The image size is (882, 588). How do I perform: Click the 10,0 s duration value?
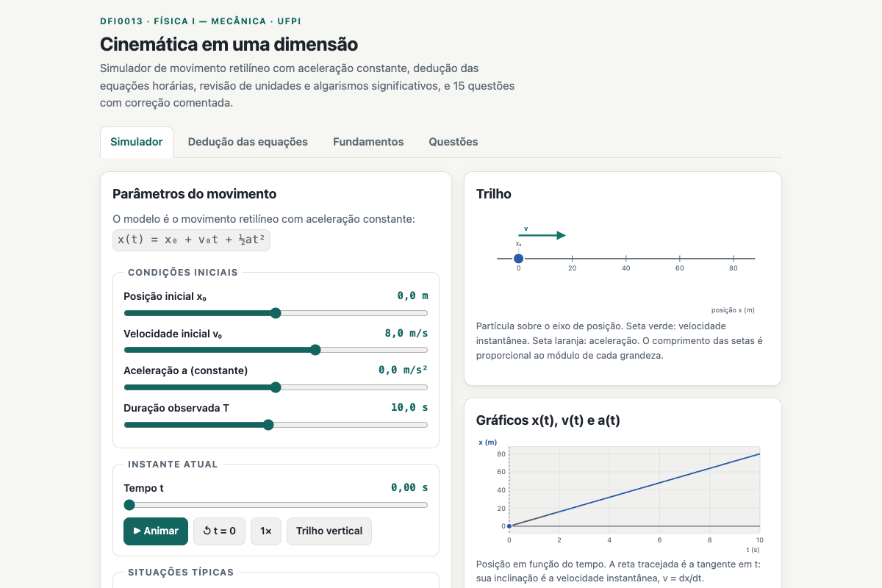click(x=409, y=407)
